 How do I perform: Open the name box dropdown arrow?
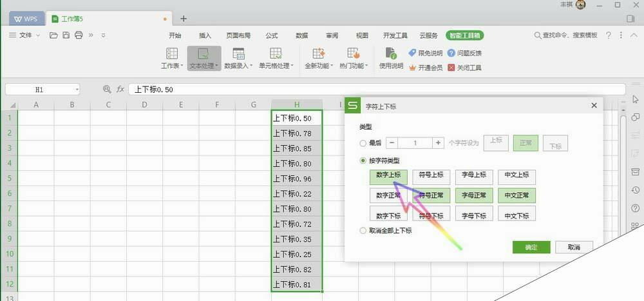pyautogui.click(x=77, y=90)
